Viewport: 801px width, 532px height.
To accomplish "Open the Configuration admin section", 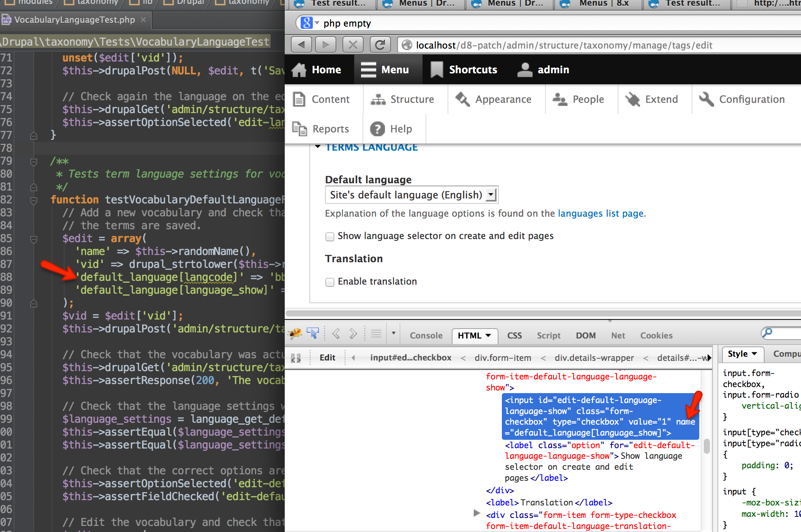I will pyautogui.click(x=742, y=99).
